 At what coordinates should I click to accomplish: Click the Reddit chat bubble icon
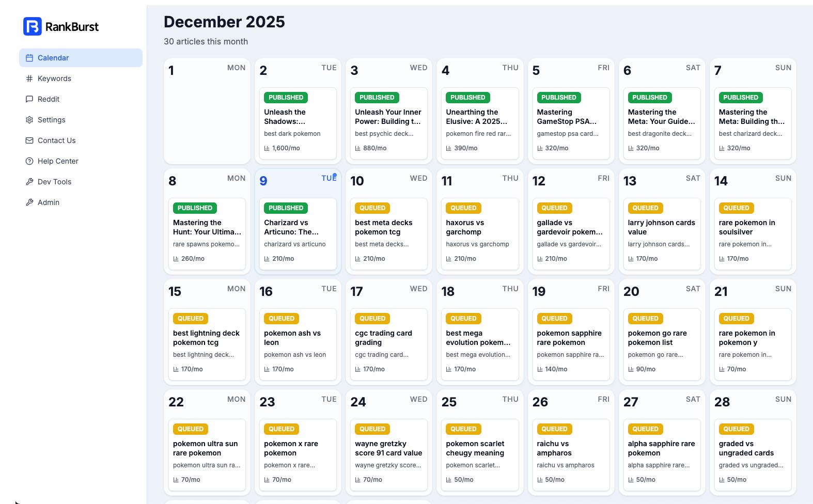[x=29, y=99]
